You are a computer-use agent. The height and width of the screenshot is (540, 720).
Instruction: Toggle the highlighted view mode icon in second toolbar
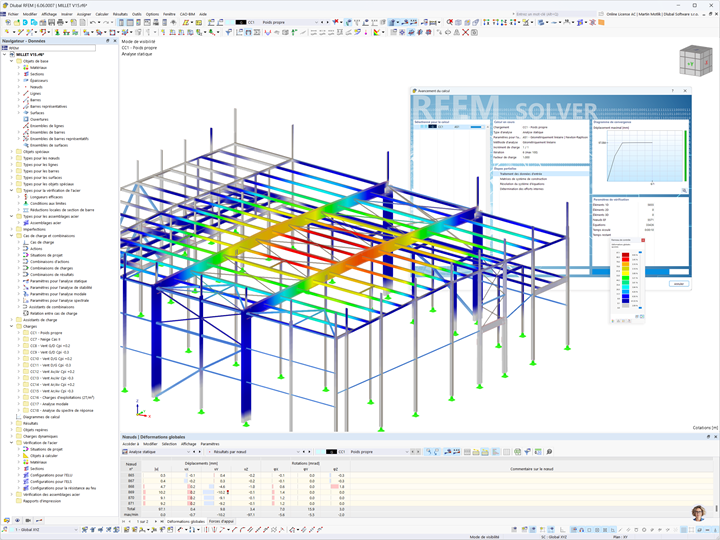(x=411, y=32)
